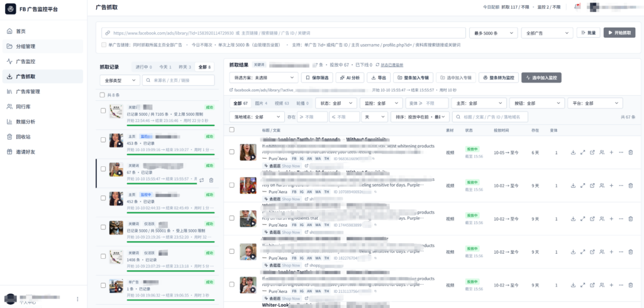Open external link for ad dated 10-05
The image size is (644, 308).
(x=592, y=152)
